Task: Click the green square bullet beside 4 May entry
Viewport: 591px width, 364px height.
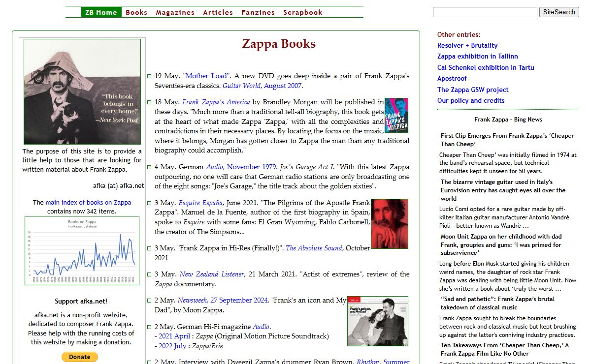Action: click(x=149, y=167)
